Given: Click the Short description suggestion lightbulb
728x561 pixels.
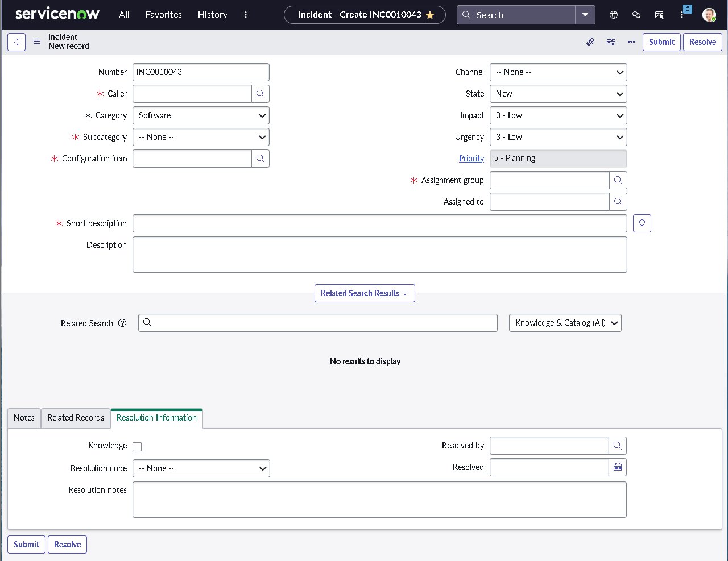Looking at the screenshot, I should [x=642, y=223].
